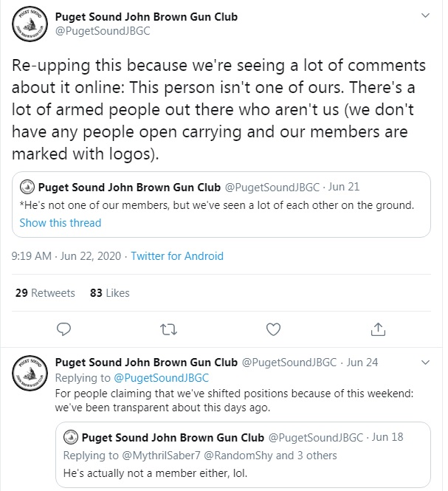448x491 pixels.
Task: Open the share upload icon
Action: pos(378,329)
